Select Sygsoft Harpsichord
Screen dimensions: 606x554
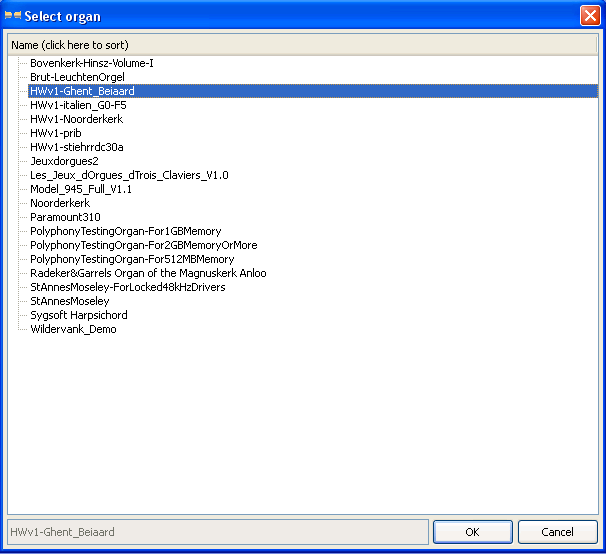(79, 315)
